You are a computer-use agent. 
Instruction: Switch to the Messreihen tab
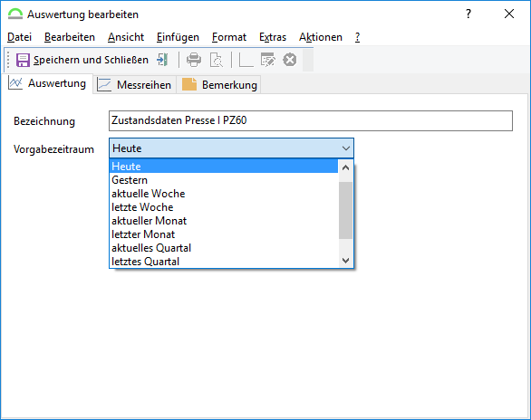[x=134, y=84]
